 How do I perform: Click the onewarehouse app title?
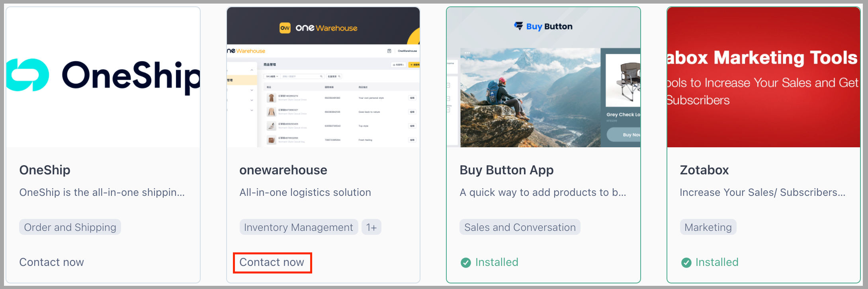tap(283, 170)
